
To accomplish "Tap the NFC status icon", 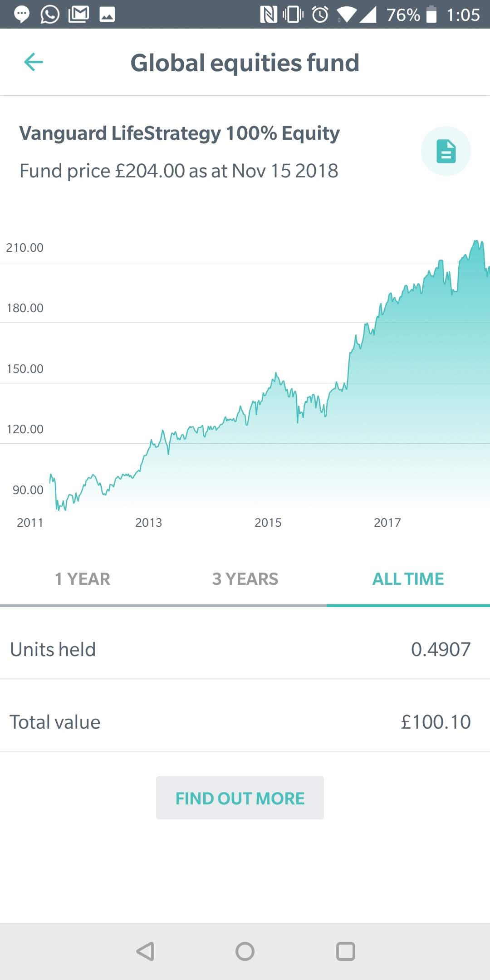I will tap(268, 15).
